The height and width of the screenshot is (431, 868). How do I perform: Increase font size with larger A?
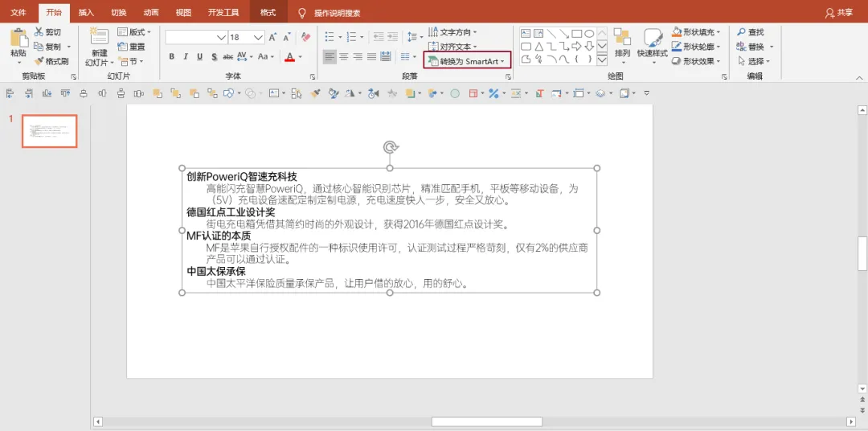[272, 37]
